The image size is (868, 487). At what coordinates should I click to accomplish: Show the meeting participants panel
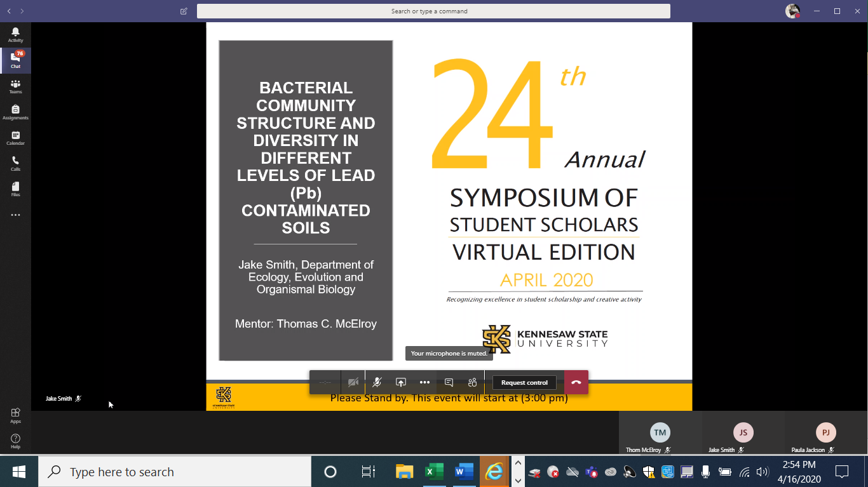click(x=472, y=382)
